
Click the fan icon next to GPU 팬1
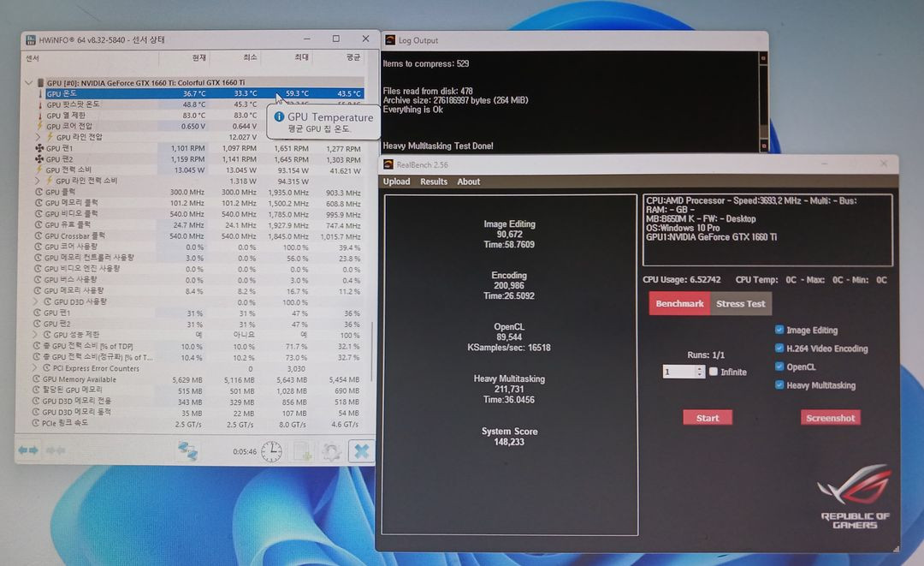click(38, 148)
